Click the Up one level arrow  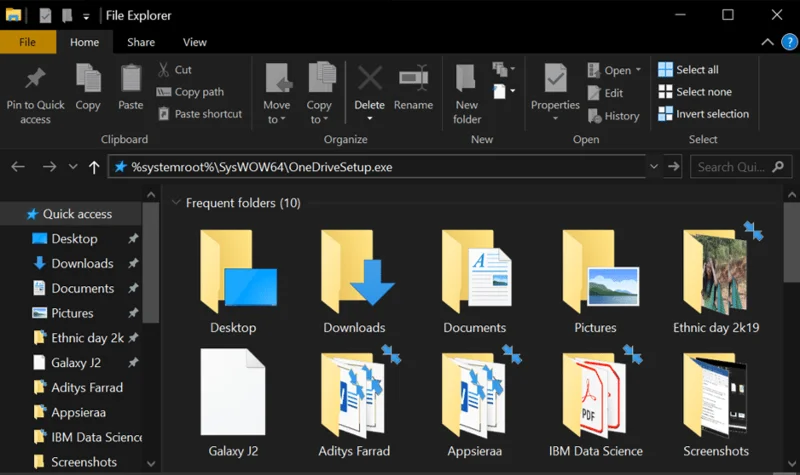tap(94, 167)
